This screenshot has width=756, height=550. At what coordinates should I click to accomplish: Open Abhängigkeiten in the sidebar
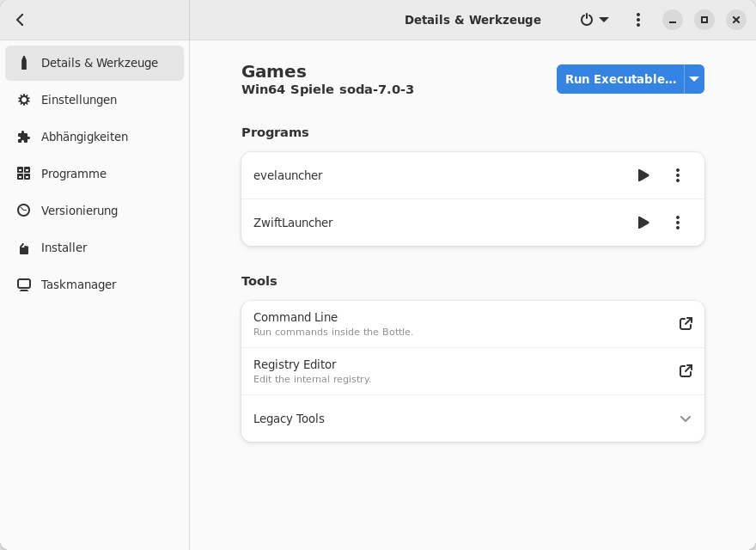click(x=94, y=137)
